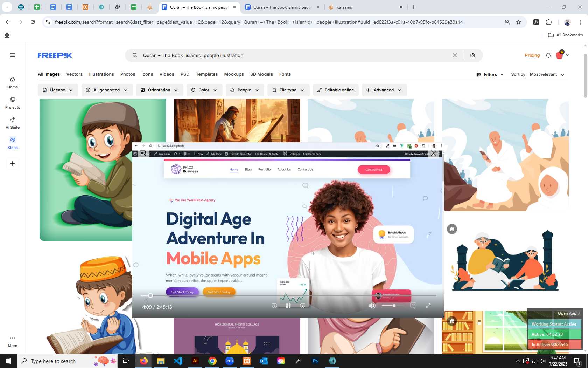Open Illustrator from the taskbar
Image resolution: width=588 pixels, height=368 pixels.
[x=195, y=361]
